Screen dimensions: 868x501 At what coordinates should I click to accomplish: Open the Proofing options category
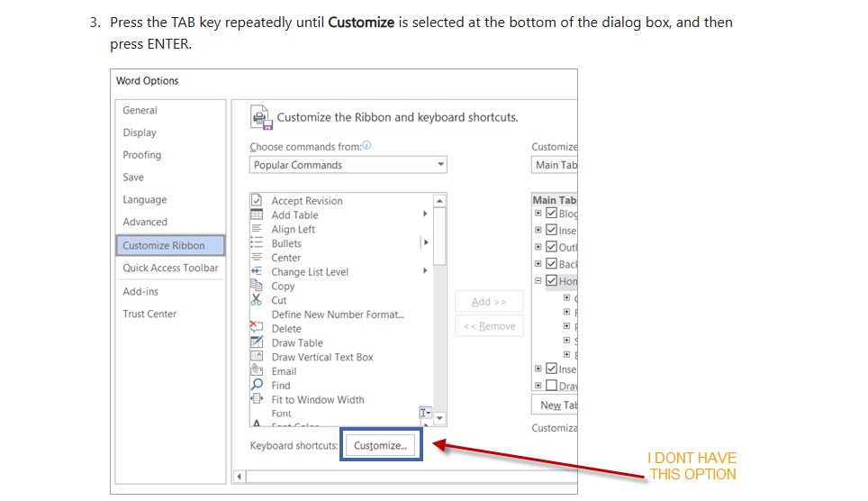click(141, 155)
